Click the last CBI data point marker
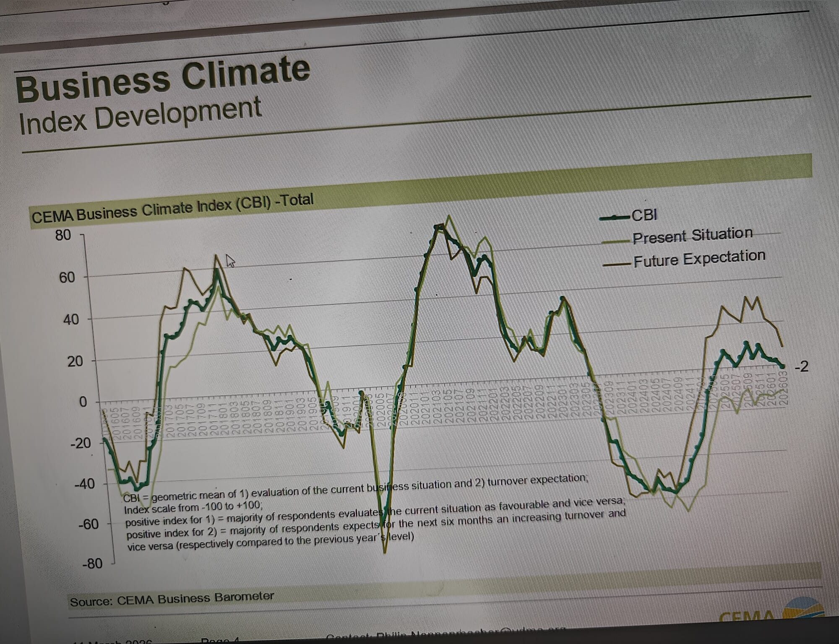The image size is (839, 644). [783, 367]
